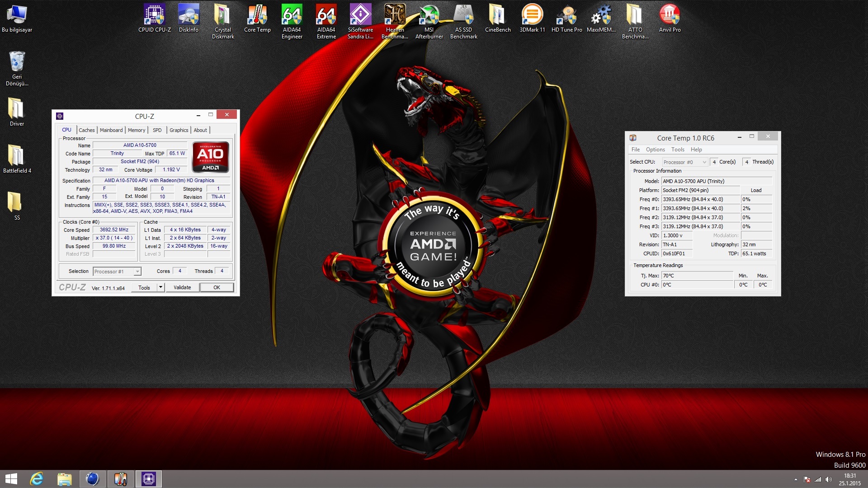Open Driver folder on desktop
Image resolution: width=868 pixels, height=488 pixels.
(x=17, y=112)
